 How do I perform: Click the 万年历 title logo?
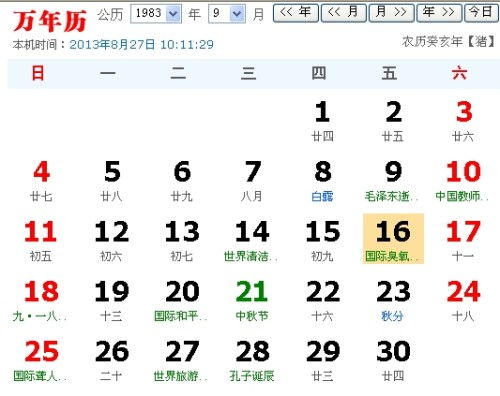[x=50, y=21]
